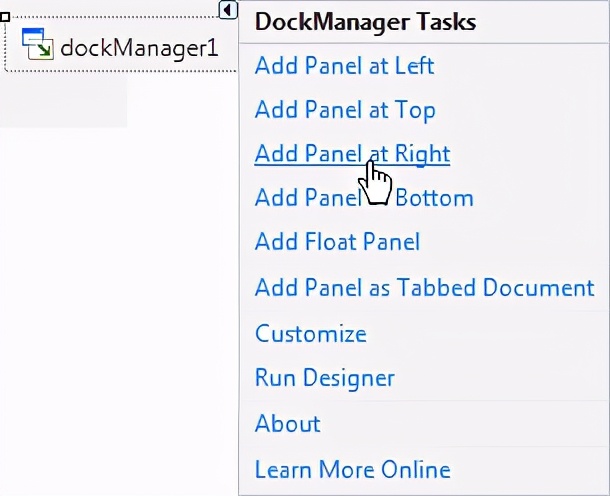Click the dockManager1 component icon
The width and height of the screenshot is (610, 496).
[38, 45]
